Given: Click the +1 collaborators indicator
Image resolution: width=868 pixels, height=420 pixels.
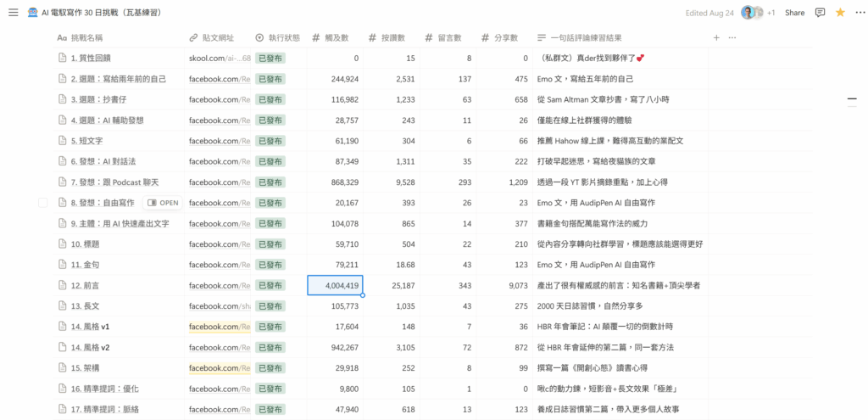Looking at the screenshot, I should click(x=771, y=13).
